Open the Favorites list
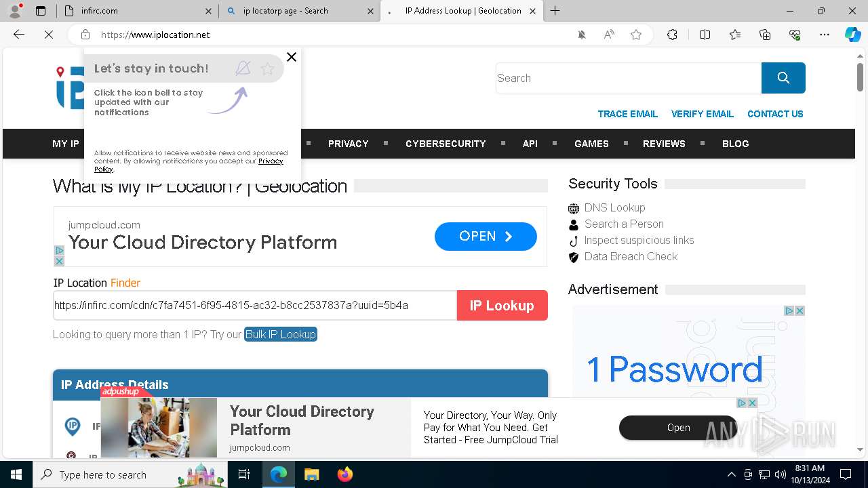Image resolution: width=868 pixels, height=488 pixels. pos(735,35)
